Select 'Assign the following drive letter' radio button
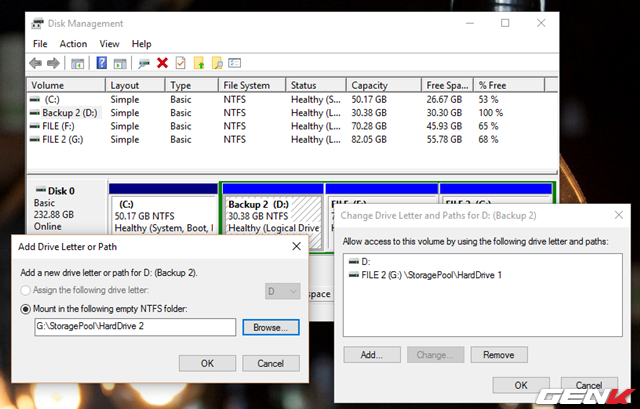This screenshot has height=409, width=640. pos(27,291)
